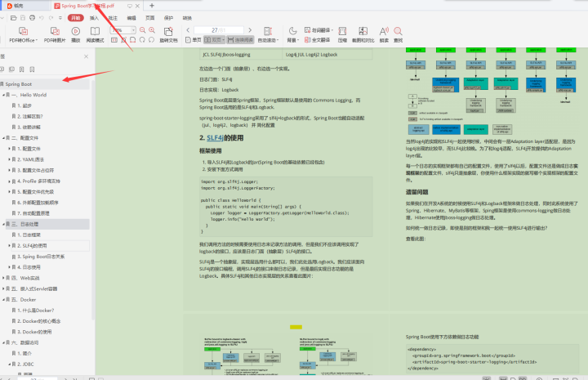
Task: Collapse the 二、配置文件 bookmark
Action: (x=3, y=138)
